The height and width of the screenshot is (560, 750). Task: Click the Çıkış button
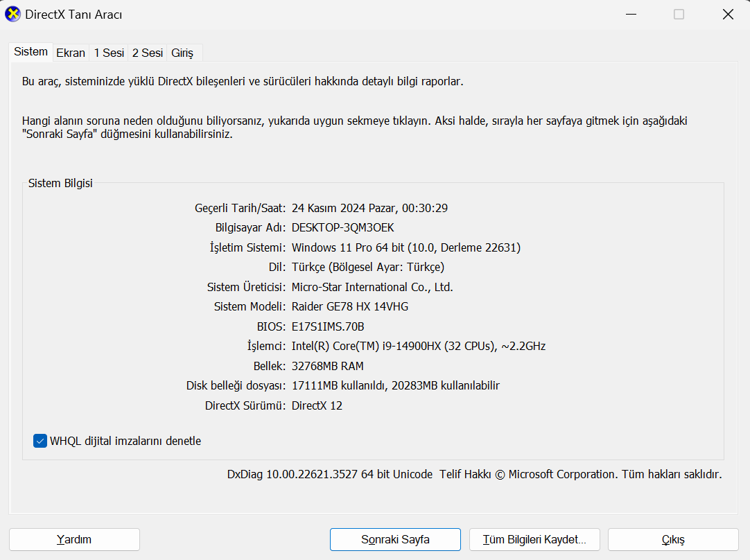[x=673, y=539]
